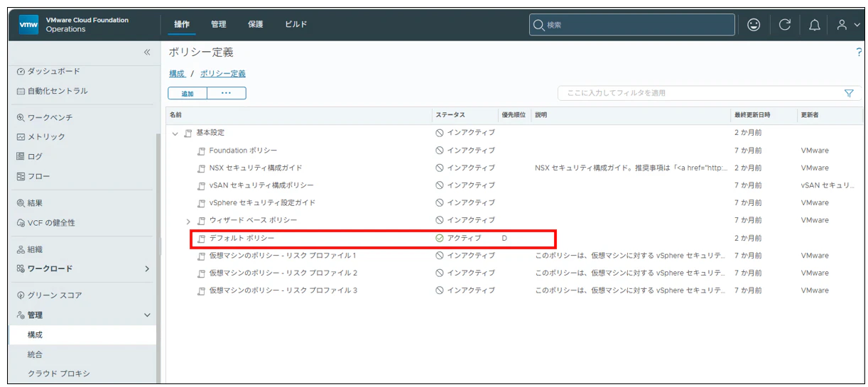Image resolution: width=868 pixels, height=387 pixels.
Task: Click the help question mark icon
Action: pos(859,53)
